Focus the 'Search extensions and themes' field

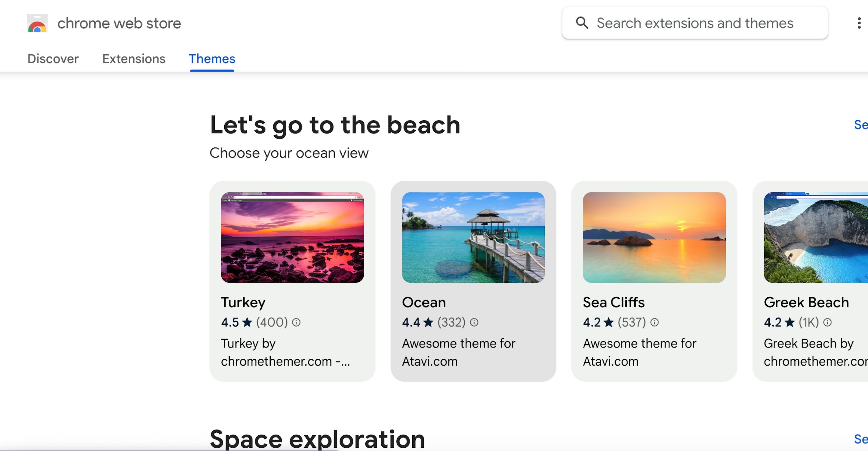[x=695, y=23]
